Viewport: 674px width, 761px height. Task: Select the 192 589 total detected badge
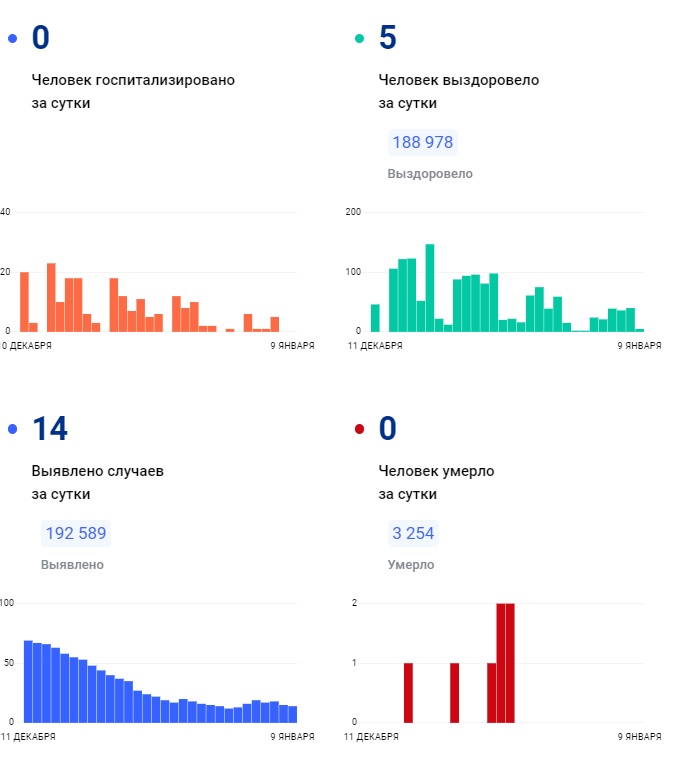(x=75, y=533)
